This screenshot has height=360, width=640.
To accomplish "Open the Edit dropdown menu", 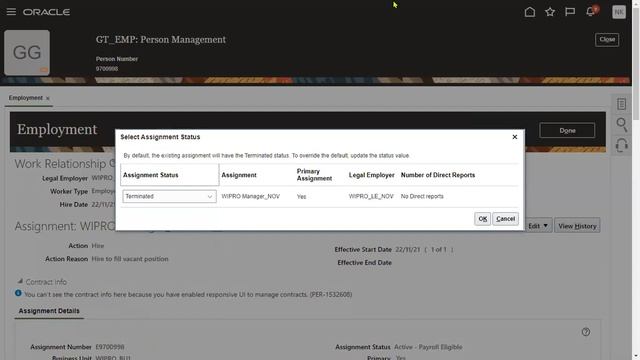I will (538, 226).
